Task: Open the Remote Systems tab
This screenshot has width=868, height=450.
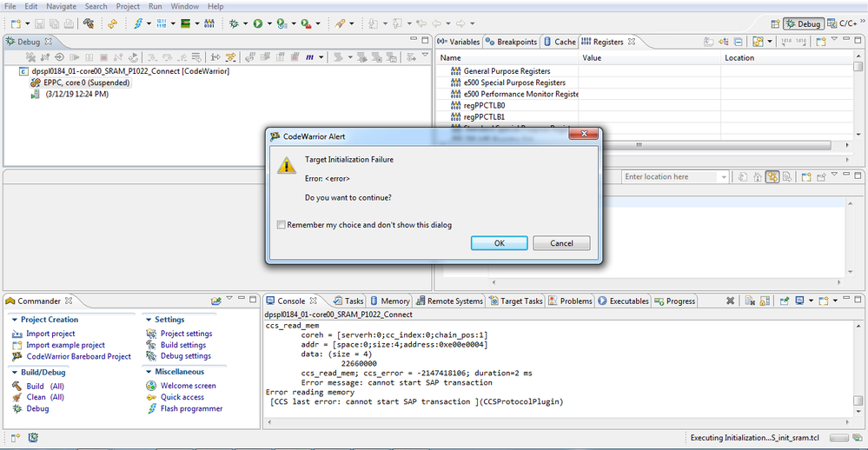Action: coord(449,301)
